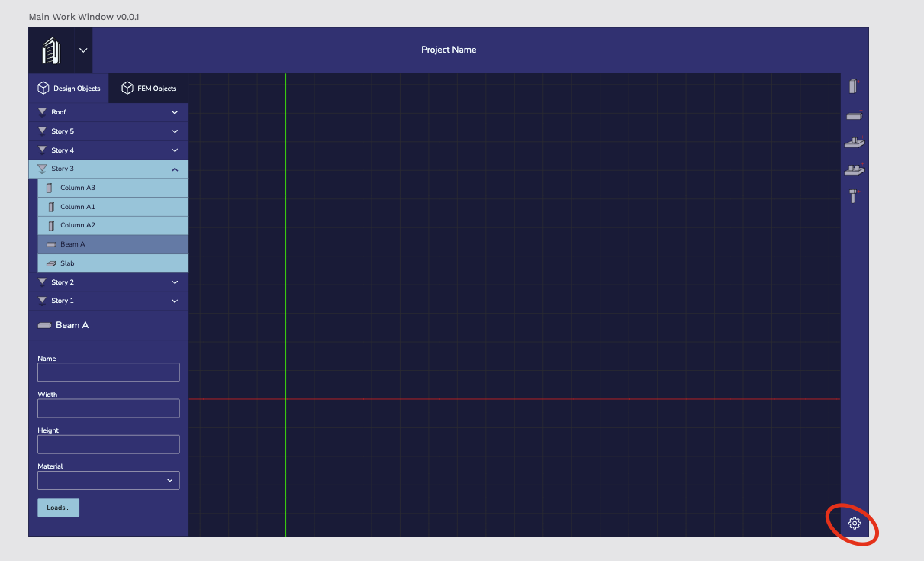This screenshot has width=924, height=561.
Task: Select the T-shaped pile tool in right toolbar
Action: [x=854, y=196]
